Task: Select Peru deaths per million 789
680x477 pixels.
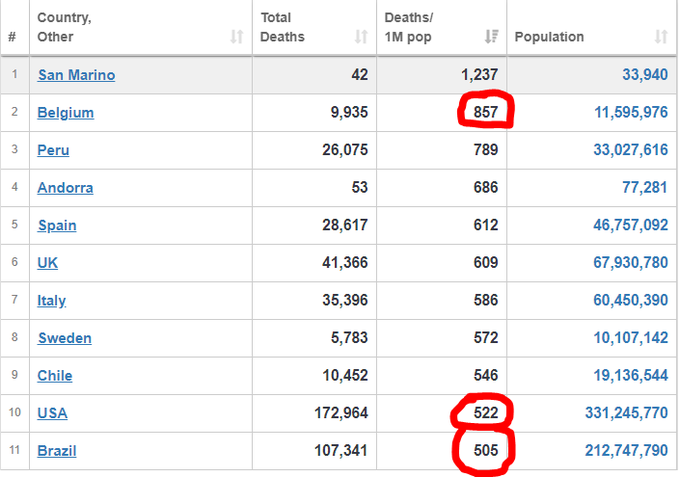Action: tap(486, 150)
